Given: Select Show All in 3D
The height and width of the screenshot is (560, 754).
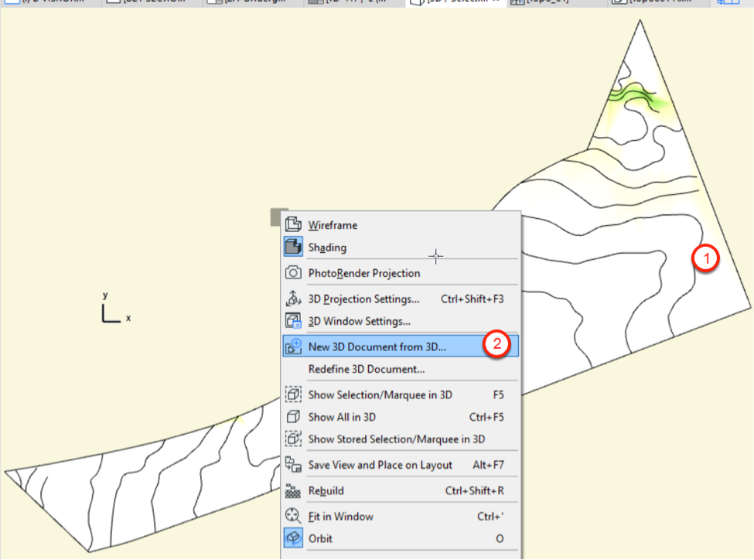Looking at the screenshot, I should point(401,417).
